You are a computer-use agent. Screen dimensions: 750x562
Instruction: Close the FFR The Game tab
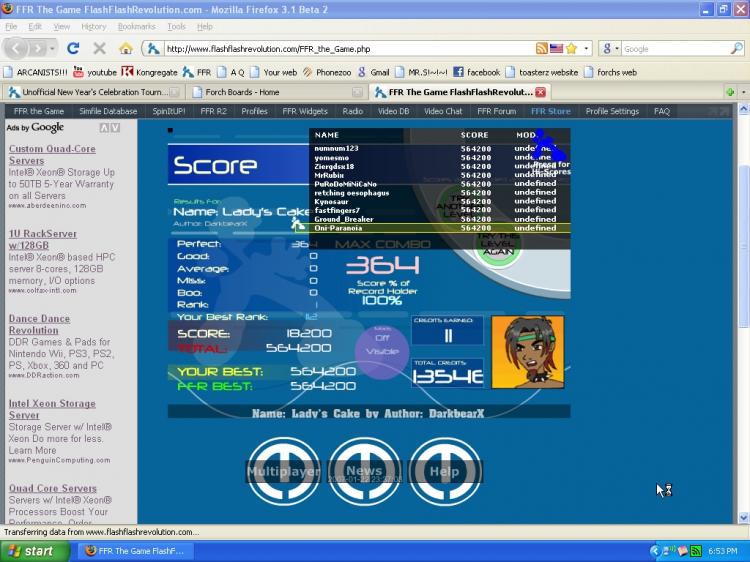(x=540, y=92)
